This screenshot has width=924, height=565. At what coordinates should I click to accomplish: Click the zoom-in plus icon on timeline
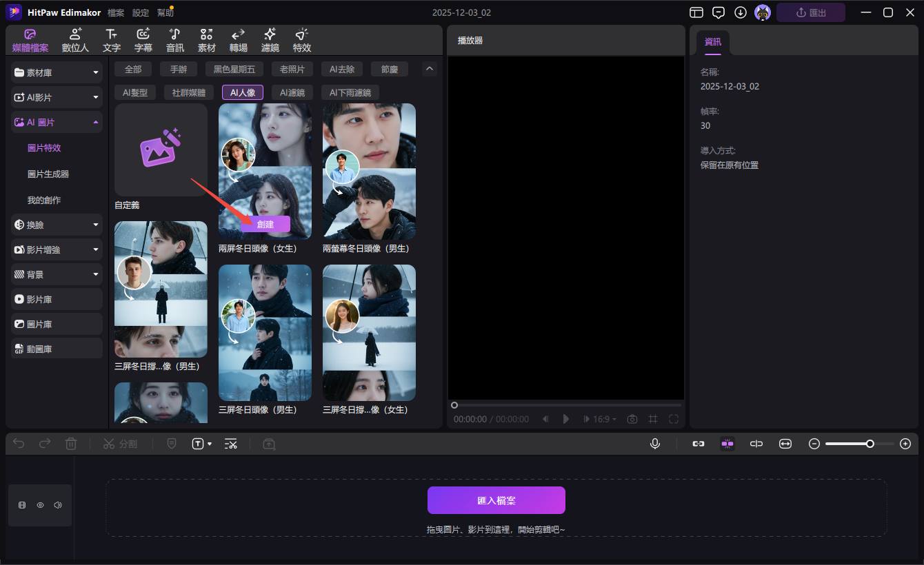(x=905, y=444)
